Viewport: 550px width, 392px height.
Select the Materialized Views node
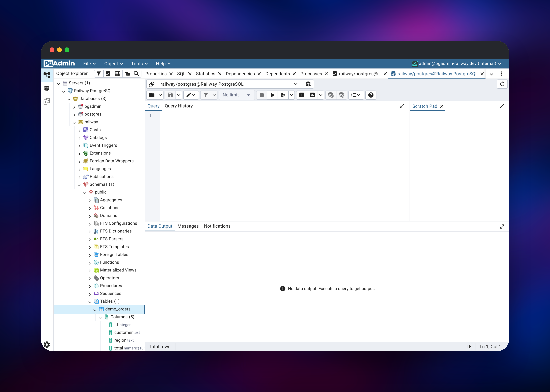pyautogui.click(x=118, y=270)
